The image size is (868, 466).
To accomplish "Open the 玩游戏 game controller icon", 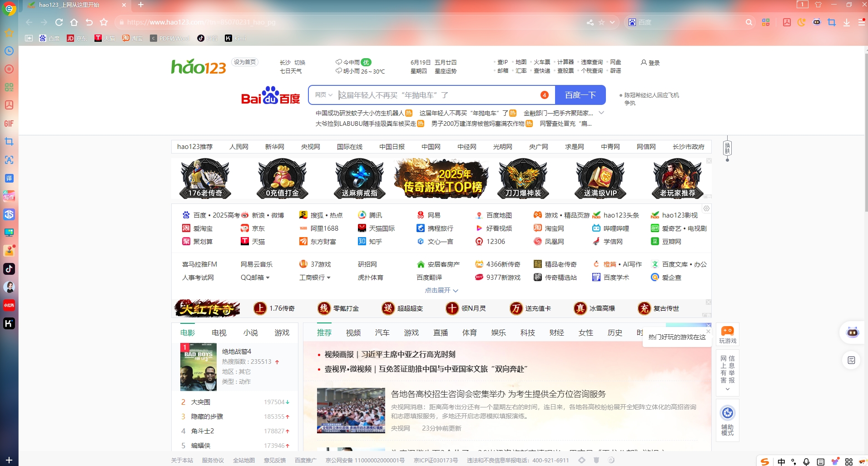I will tap(728, 335).
